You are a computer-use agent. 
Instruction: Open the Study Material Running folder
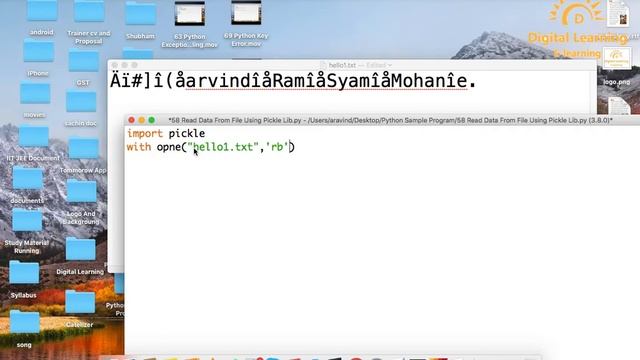click(27, 220)
